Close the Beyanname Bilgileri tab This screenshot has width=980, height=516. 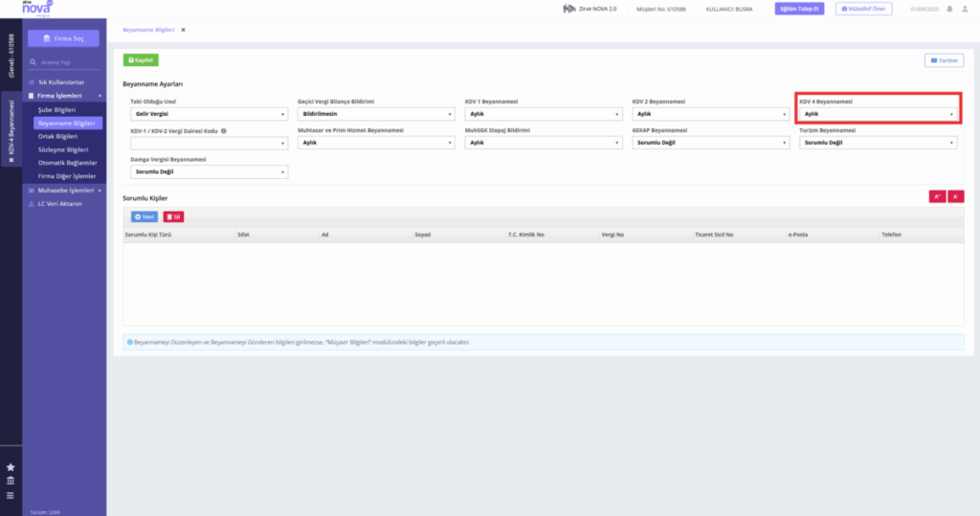[183, 30]
